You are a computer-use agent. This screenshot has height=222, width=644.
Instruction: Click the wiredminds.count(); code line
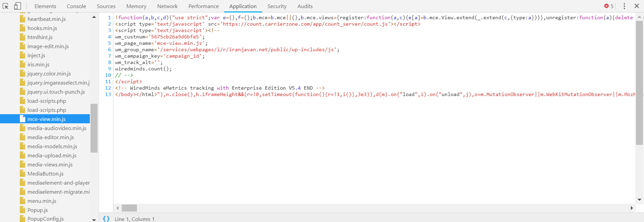[x=143, y=69]
